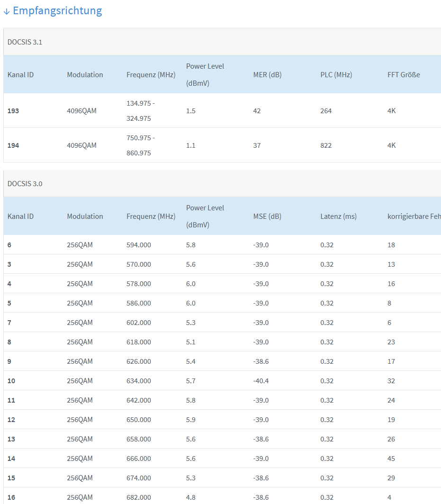Viewport: 441px width, 504px height.
Task: Select frequency 650.000 cell
Action: (x=138, y=420)
